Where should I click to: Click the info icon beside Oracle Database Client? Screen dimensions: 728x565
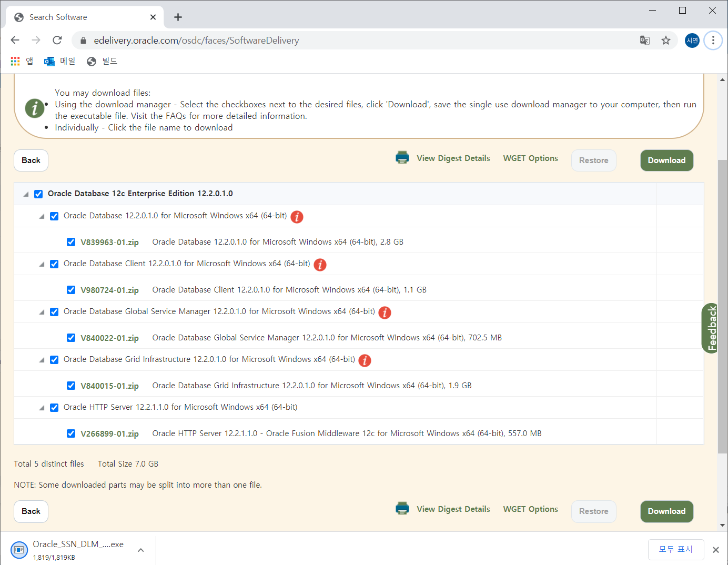coord(320,265)
